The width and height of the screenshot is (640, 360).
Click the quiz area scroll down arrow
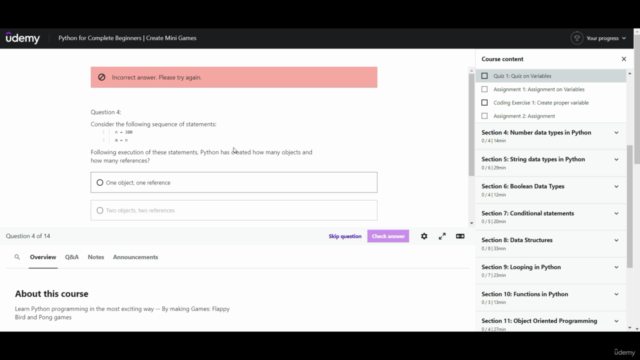pyautogui.click(x=471, y=223)
